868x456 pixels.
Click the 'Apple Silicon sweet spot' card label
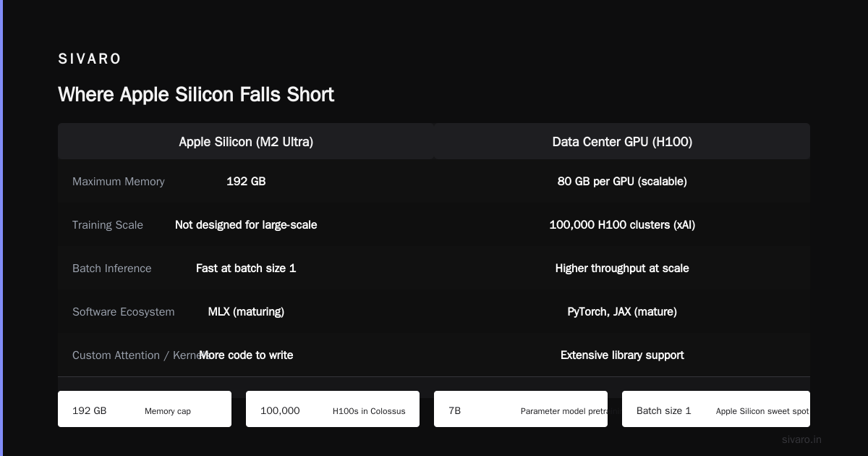coord(762,411)
